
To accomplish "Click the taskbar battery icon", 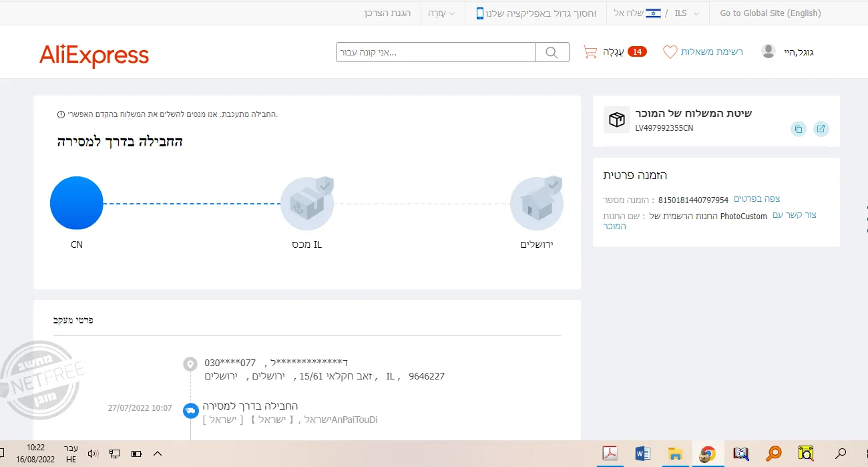I will click(136, 454).
